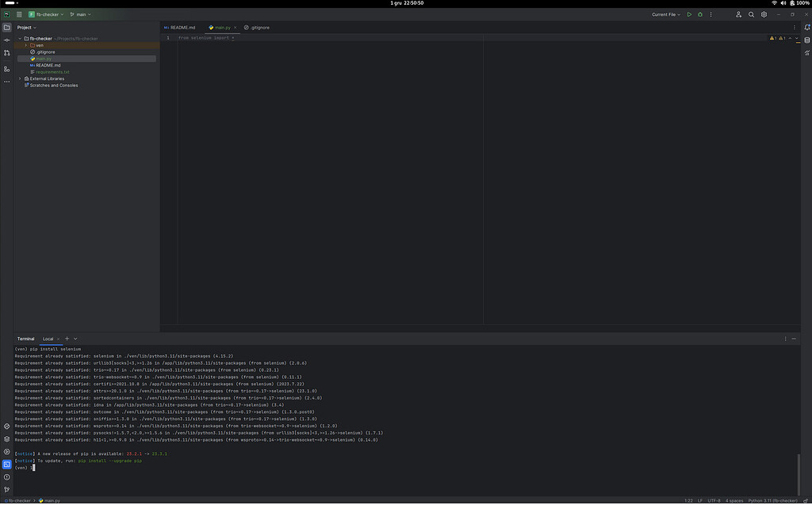Toggle the inspections warning indicator in the editor
This screenshot has width=812, height=505.
point(774,36)
